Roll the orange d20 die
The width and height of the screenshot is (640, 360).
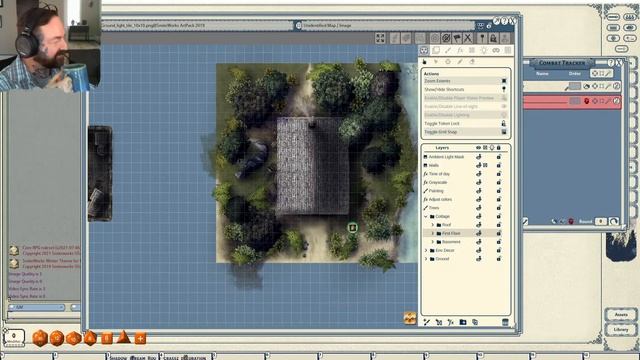click(40, 338)
